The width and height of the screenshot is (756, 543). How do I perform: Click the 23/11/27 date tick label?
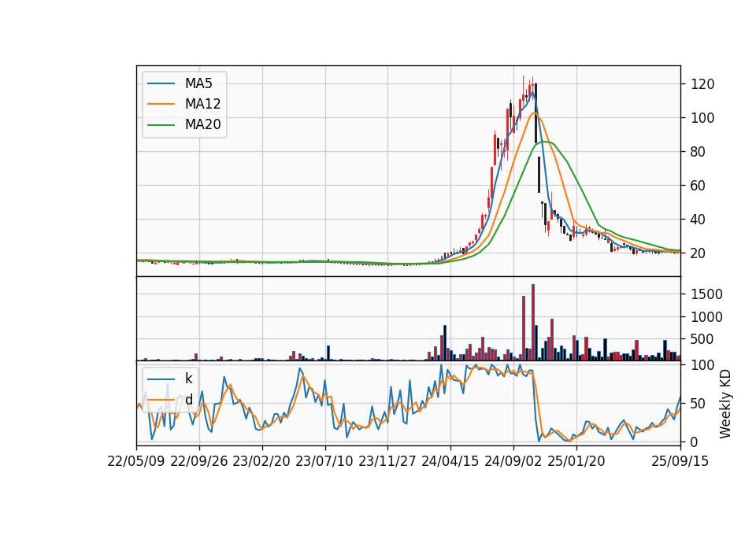pyautogui.click(x=387, y=461)
